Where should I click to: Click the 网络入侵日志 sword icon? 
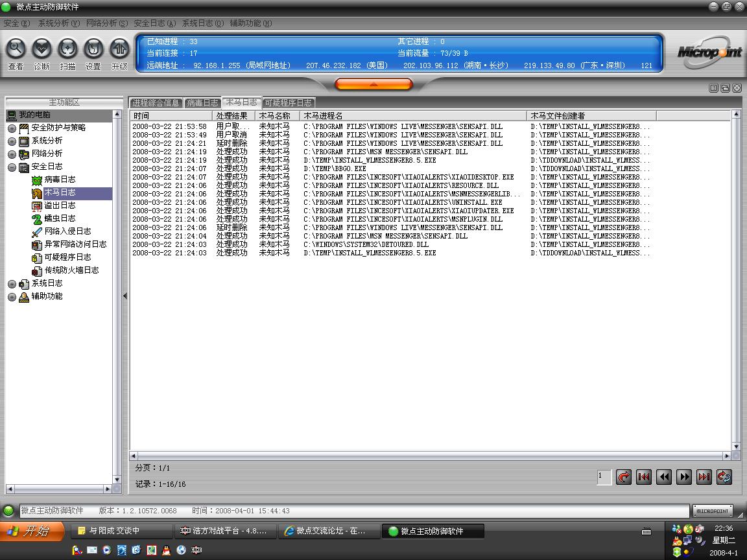pos(37,232)
